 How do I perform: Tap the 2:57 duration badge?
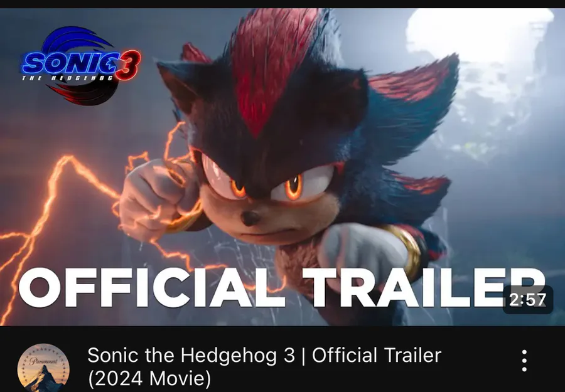[x=527, y=300]
